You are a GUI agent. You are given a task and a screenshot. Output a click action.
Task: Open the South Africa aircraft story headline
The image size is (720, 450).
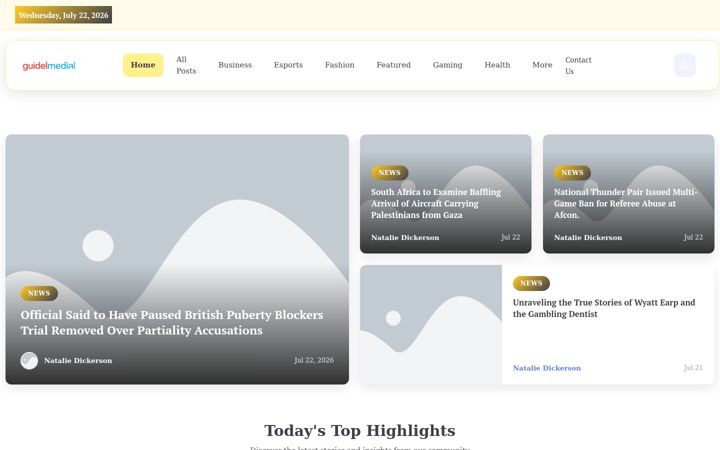(436, 203)
